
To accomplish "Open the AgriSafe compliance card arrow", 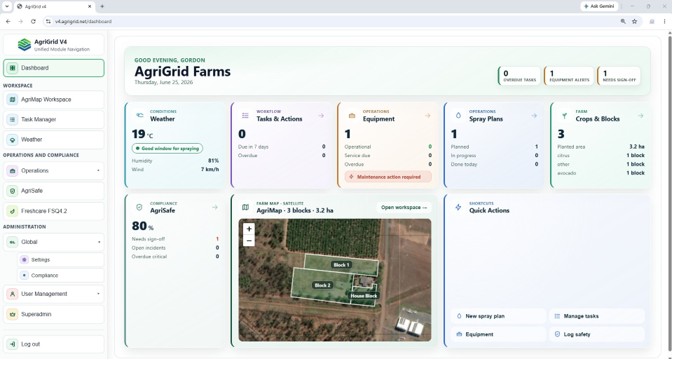I will 215,207.
